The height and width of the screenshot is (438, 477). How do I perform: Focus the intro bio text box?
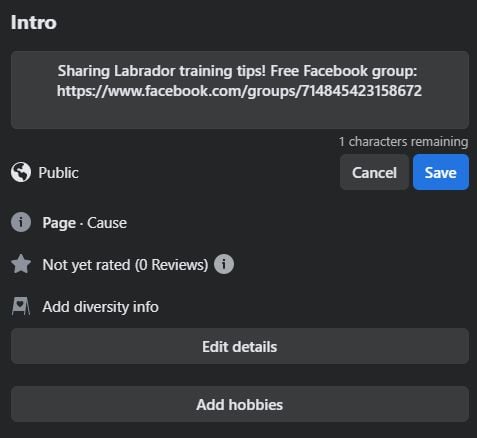240,90
